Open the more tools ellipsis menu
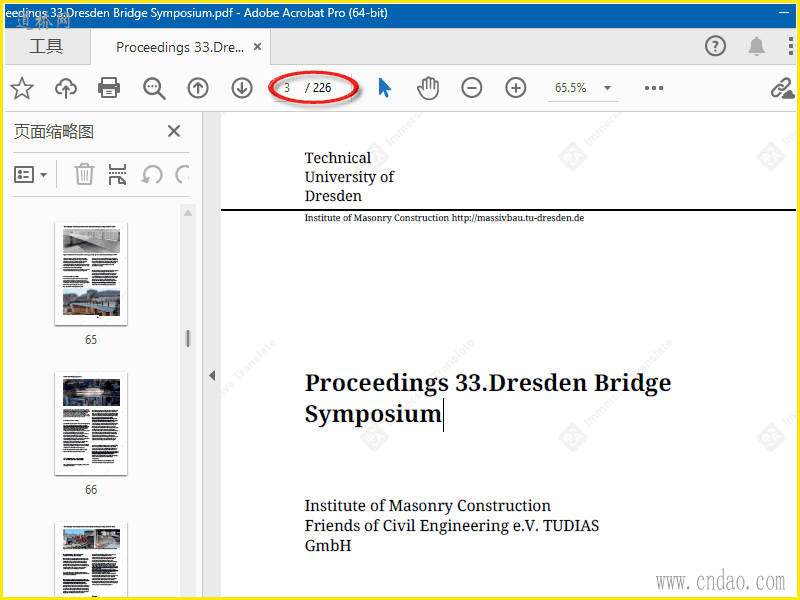This screenshot has height=600, width=800. tap(654, 88)
